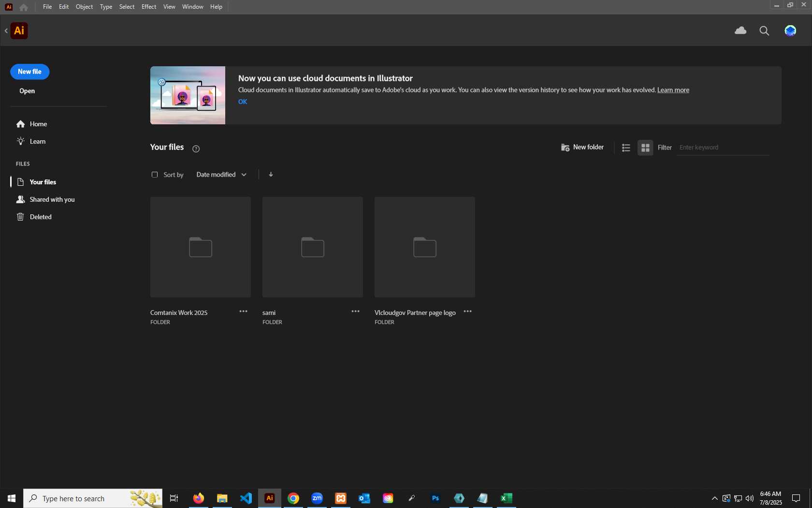Open Learn in sidebar
The height and width of the screenshot is (508, 812).
coord(31,141)
